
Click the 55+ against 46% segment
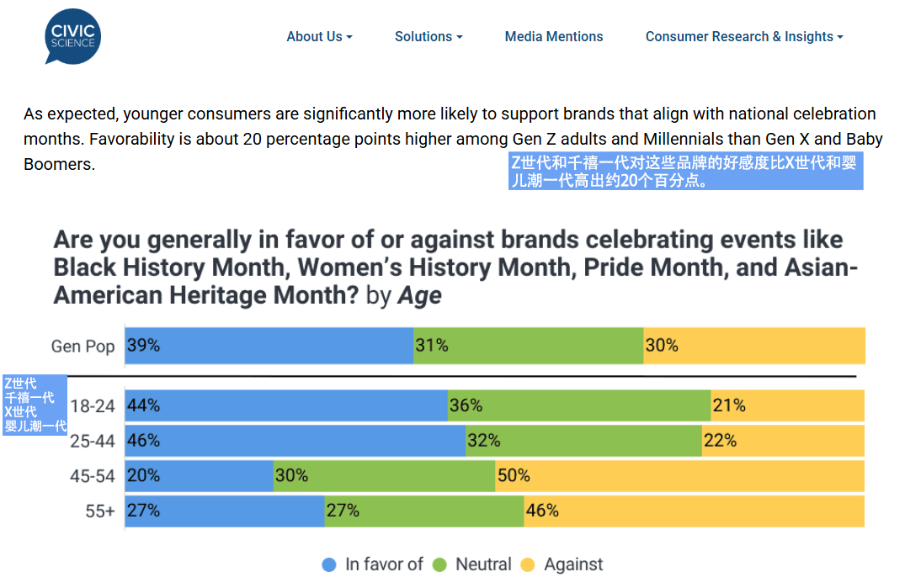click(694, 511)
